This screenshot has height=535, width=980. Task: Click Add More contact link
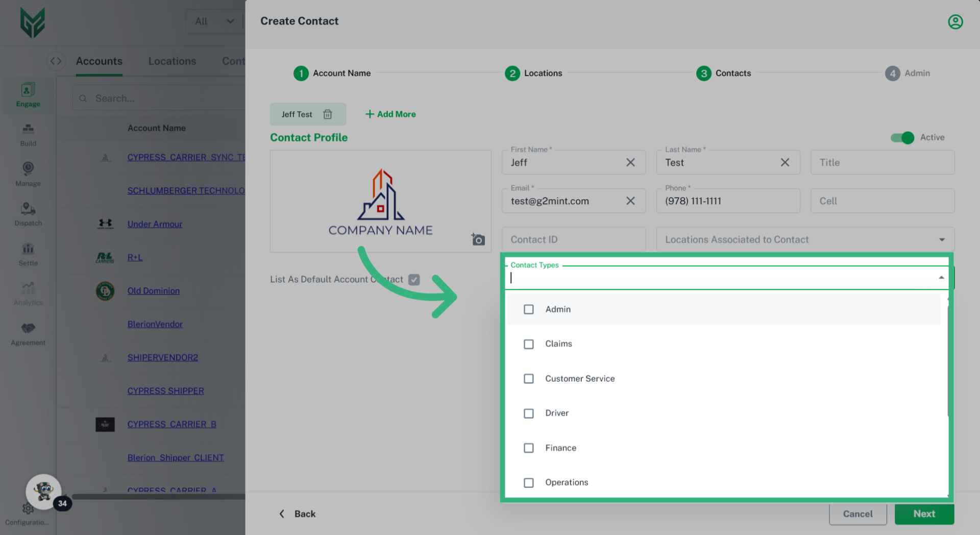[x=390, y=114]
